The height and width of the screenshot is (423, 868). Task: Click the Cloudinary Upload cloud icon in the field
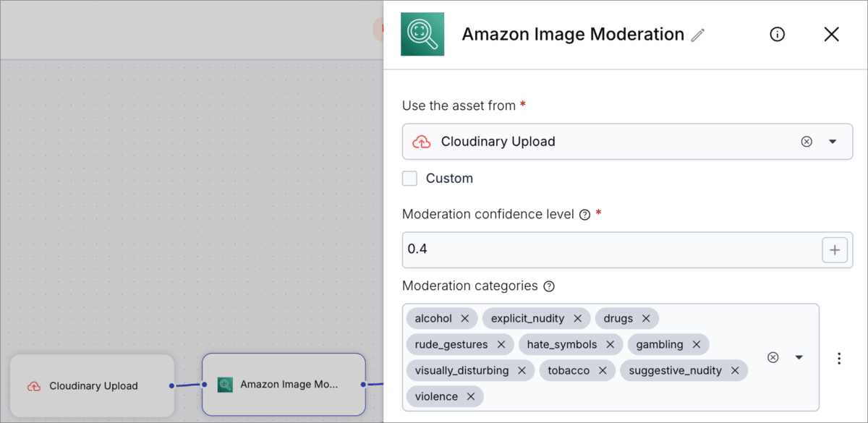(x=421, y=141)
